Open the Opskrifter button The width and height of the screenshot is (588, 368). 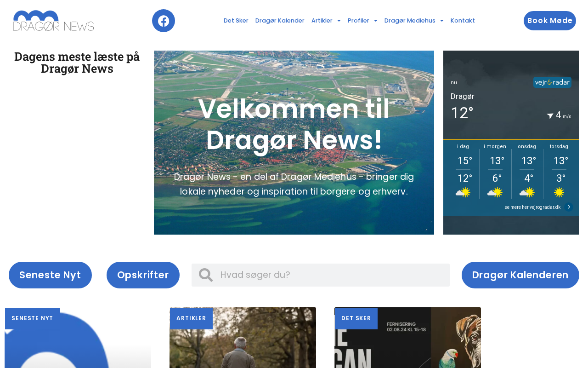143,275
